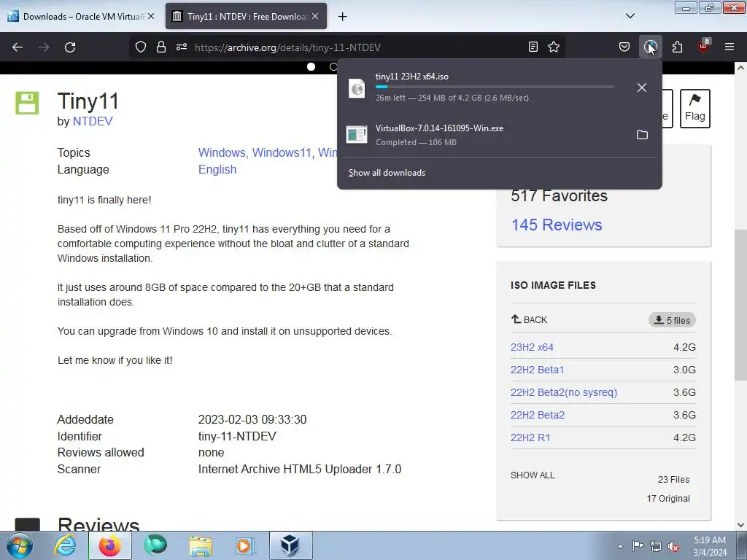The height and width of the screenshot is (560, 747).
Task: Click the 517 Favorites text
Action: (559, 195)
